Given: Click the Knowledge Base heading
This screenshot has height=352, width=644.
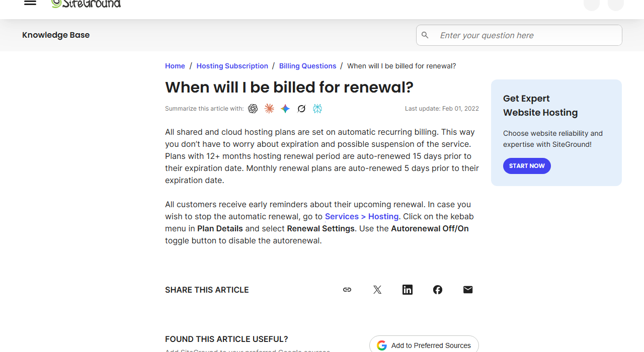Looking at the screenshot, I should 56,35.
